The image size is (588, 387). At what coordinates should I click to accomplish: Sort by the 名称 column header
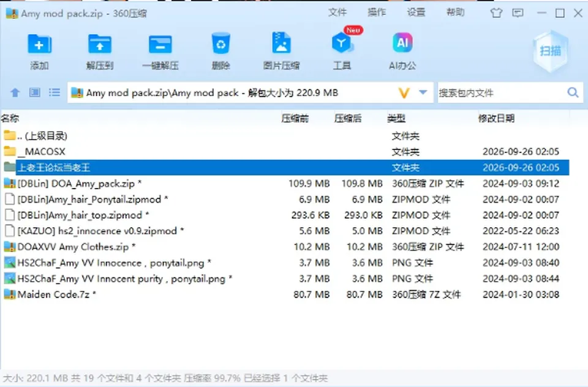point(10,119)
